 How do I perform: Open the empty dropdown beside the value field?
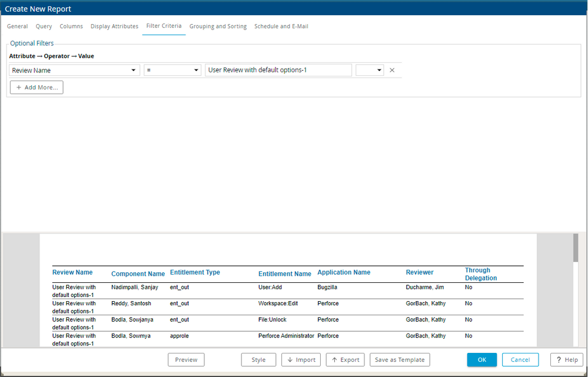tap(370, 70)
